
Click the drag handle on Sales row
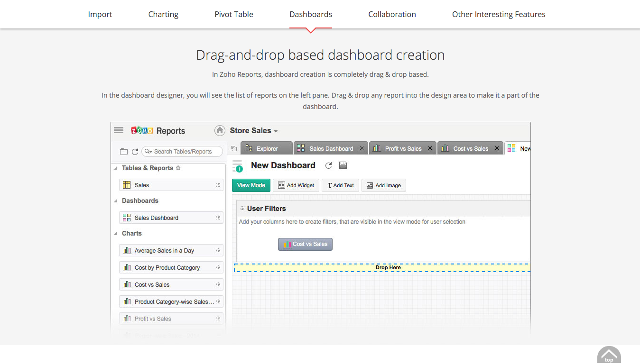[218, 185]
